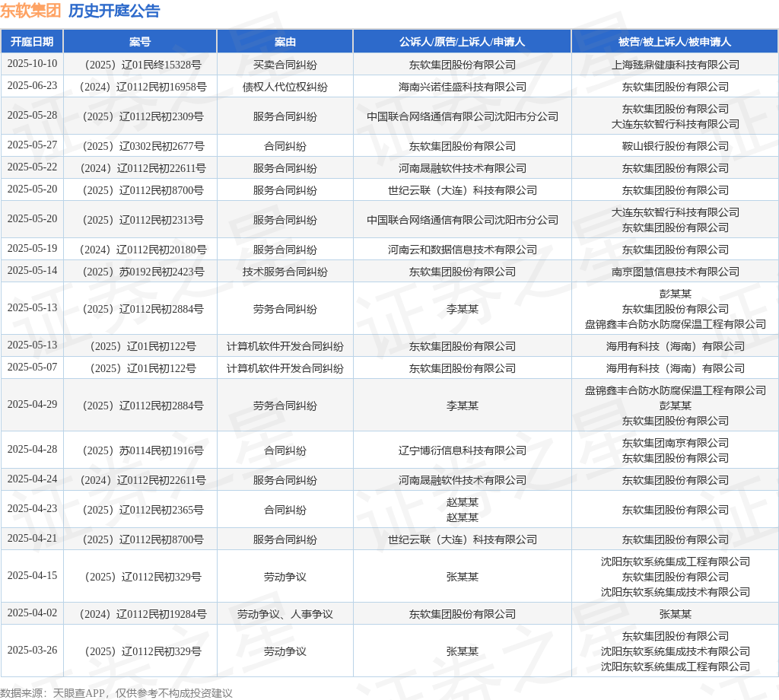
Task: Select case number (2024)辽0112民初16958号
Action: tap(143, 87)
